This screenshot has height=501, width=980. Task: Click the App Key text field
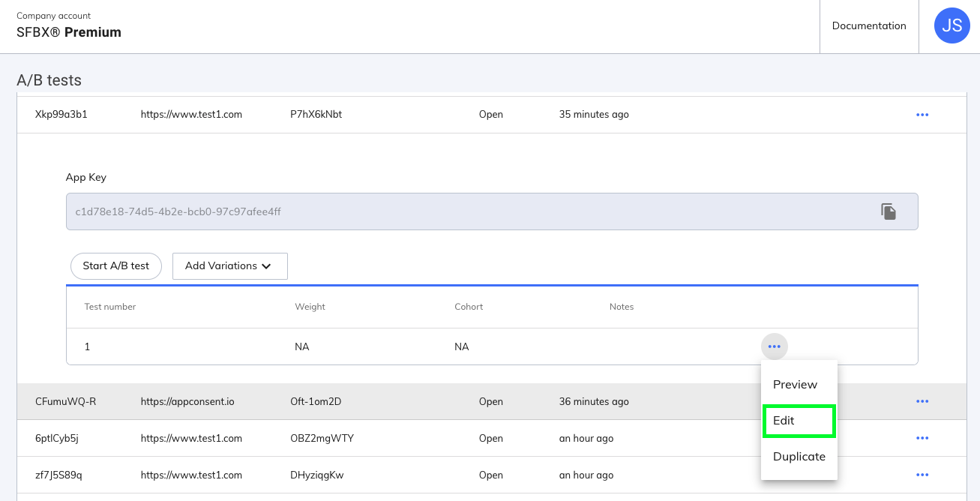(x=465, y=211)
